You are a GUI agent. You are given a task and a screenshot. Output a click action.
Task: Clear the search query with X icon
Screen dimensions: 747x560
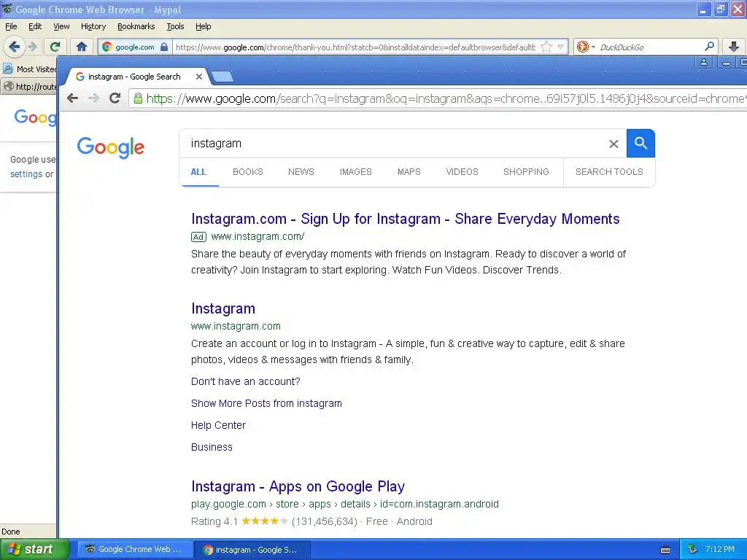click(614, 144)
